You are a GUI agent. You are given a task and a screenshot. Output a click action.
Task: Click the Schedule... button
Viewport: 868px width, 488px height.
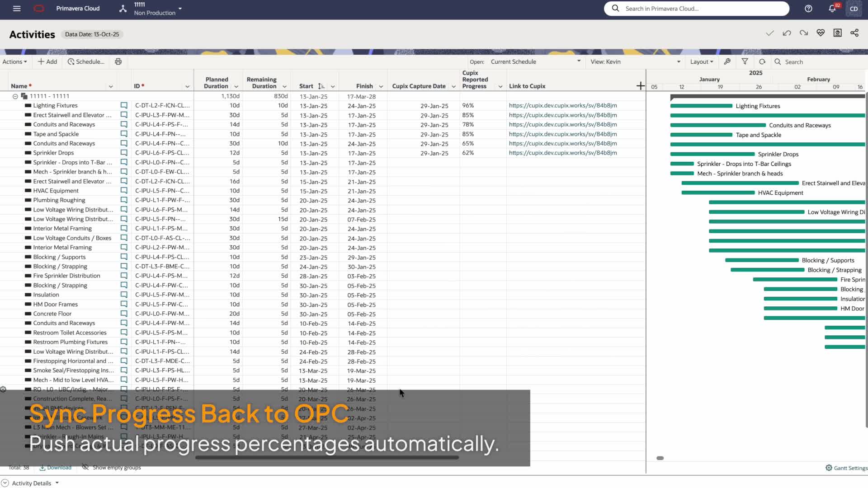(86, 62)
